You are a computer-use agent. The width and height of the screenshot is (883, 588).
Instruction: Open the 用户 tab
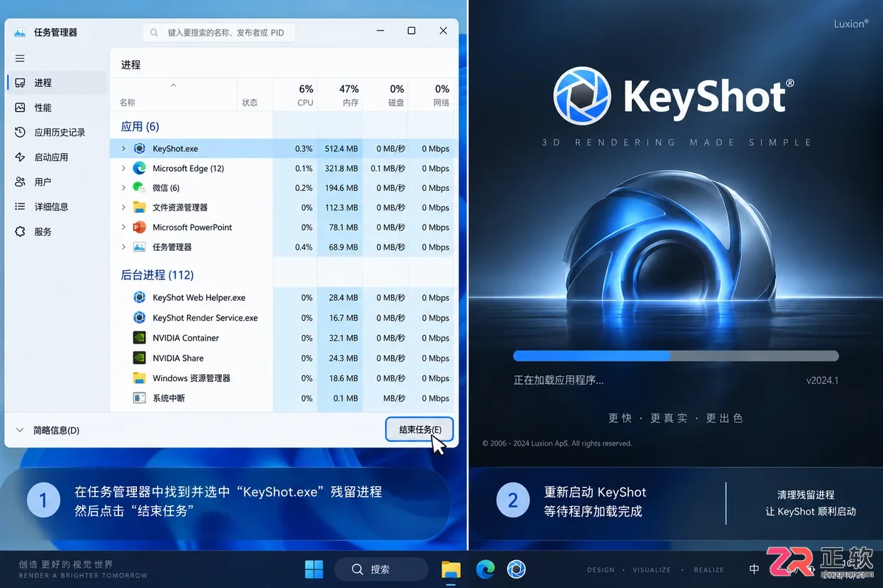57,182
